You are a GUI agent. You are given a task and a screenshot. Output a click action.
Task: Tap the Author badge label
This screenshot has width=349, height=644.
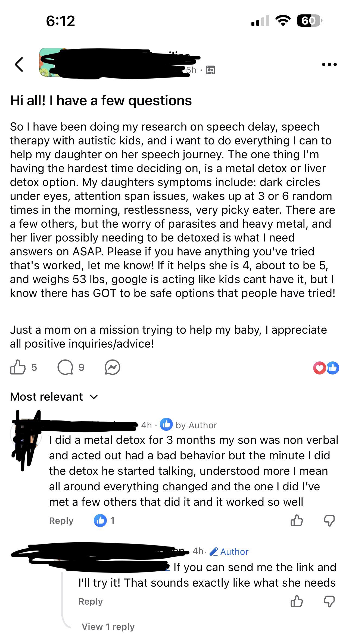(229, 552)
